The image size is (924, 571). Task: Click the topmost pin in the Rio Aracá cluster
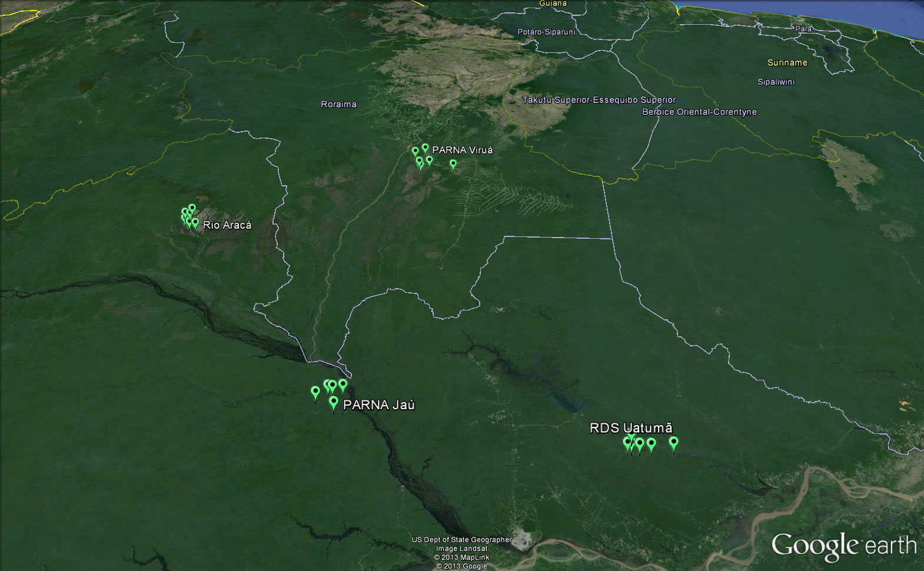192,209
